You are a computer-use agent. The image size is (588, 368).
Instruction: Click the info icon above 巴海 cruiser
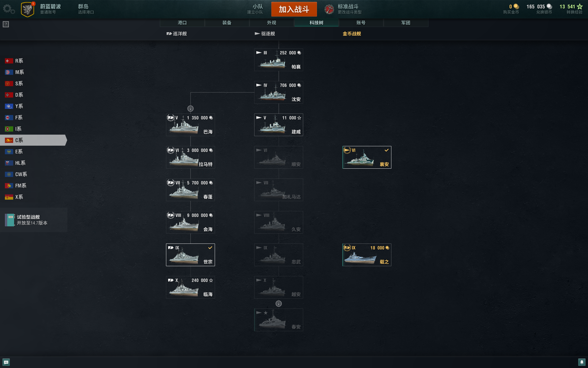point(190,109)
